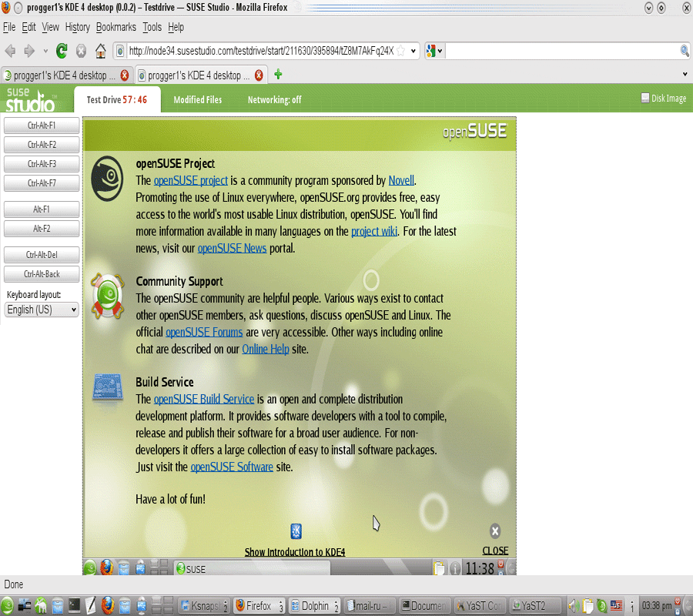Click the volume speaker icon in system tray
The image size is (693, 616).
point(574,605)
